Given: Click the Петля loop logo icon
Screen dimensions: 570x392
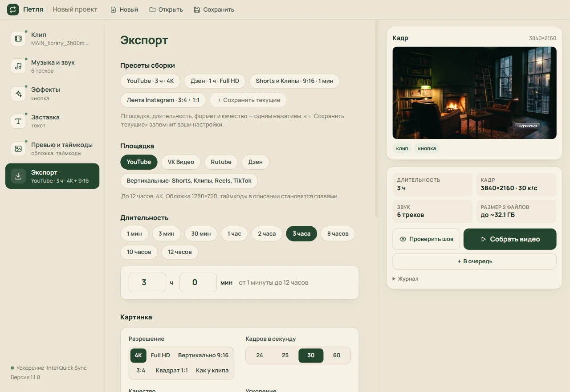Looking at the screenshot, I should [x=13, y=9].
